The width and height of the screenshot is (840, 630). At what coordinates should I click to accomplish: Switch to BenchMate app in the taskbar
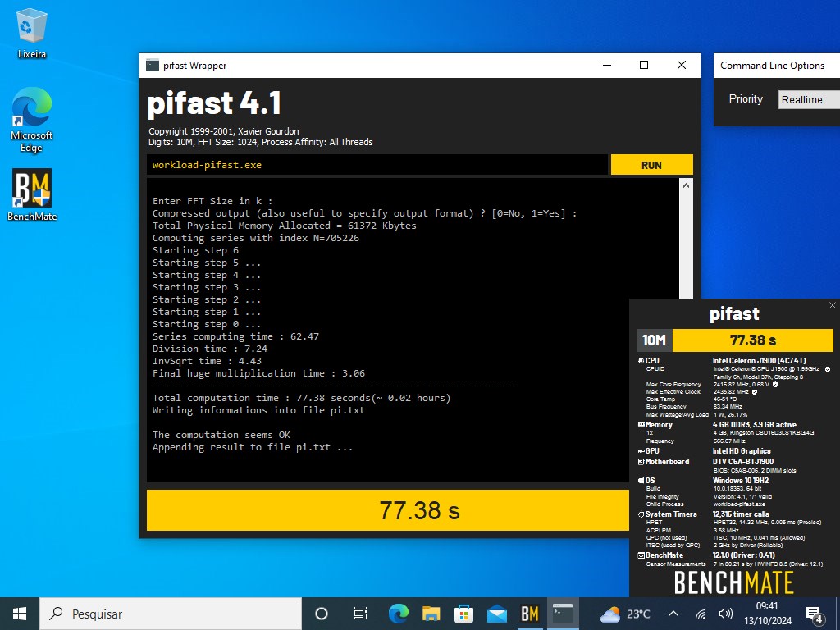(530, 614)
